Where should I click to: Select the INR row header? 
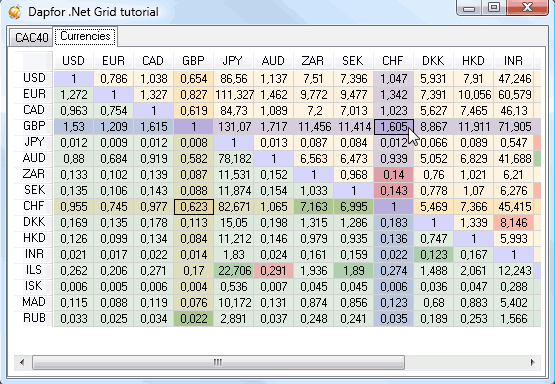(x=34, y=254)
